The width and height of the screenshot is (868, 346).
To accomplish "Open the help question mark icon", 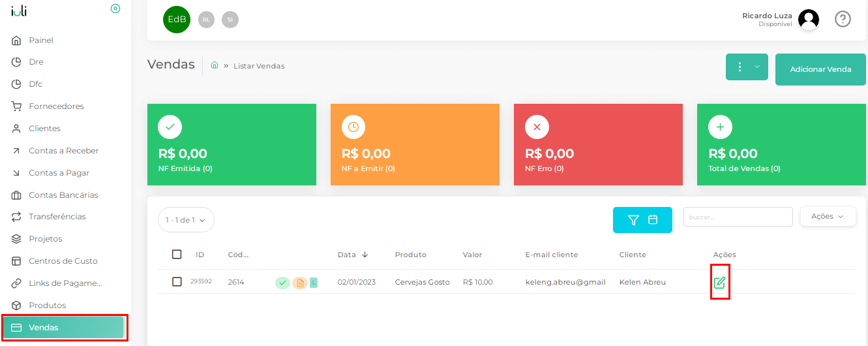I will pyautogui.click(x=843, y=20).
